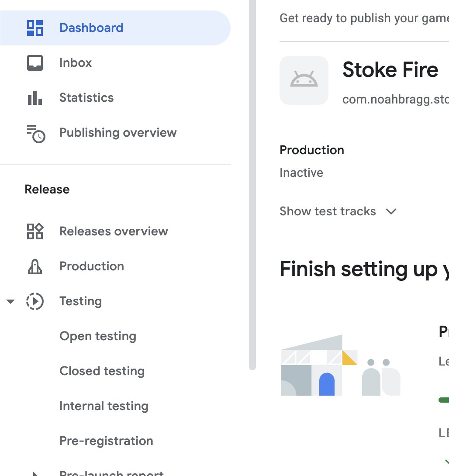Image resolution: width=449 pixels, height=476 pixels.
Task: Expand the Show test tracks chevron
Action: (391, 211)
